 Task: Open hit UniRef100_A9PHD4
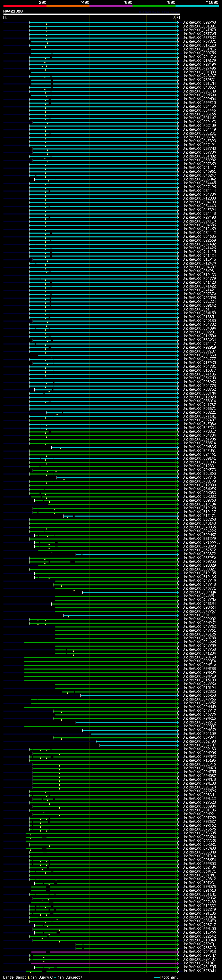(x=199, y=99)
